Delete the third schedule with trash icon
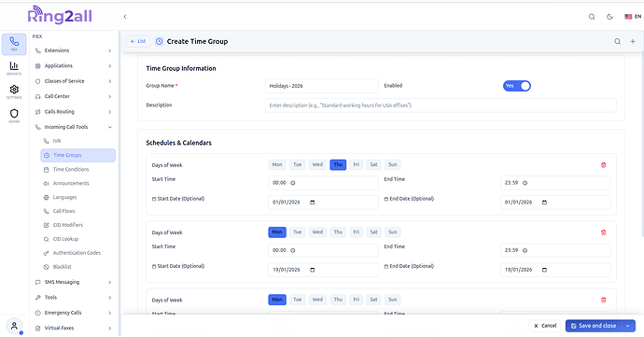This screenshot has width=644, height=337. coord(603,300)
